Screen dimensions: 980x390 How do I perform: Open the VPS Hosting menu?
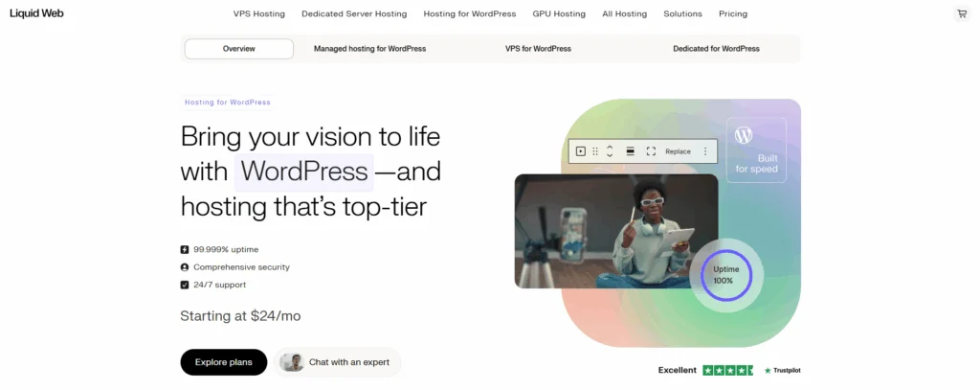click(x=258, y=13)
